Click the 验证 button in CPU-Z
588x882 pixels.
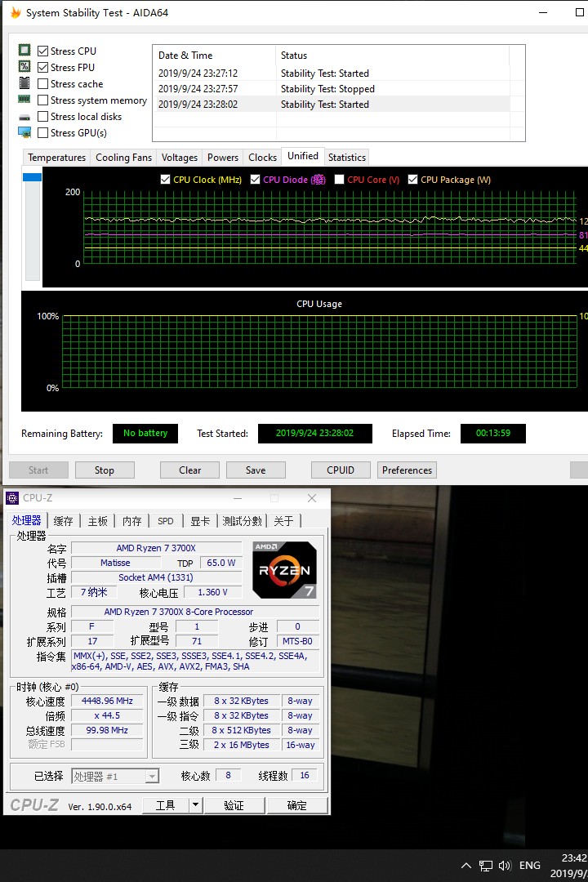coord(234,805)
